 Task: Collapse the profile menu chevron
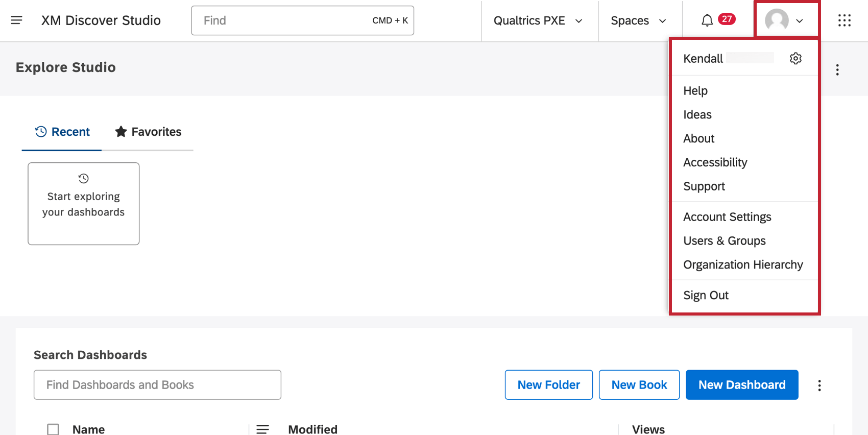pyautogui.click(x=800, y=21)
